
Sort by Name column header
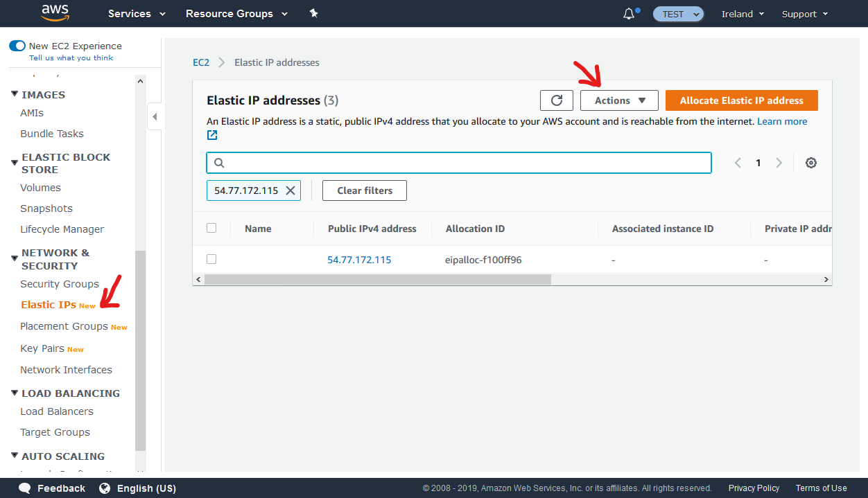258,229
